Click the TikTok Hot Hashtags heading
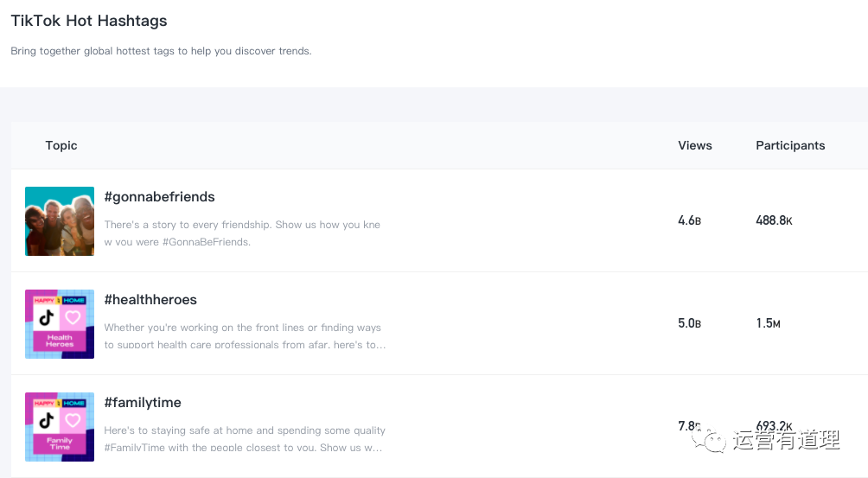The width and height of the screenshot is (868, 478). pyautogui.click(x=89, y=21)
